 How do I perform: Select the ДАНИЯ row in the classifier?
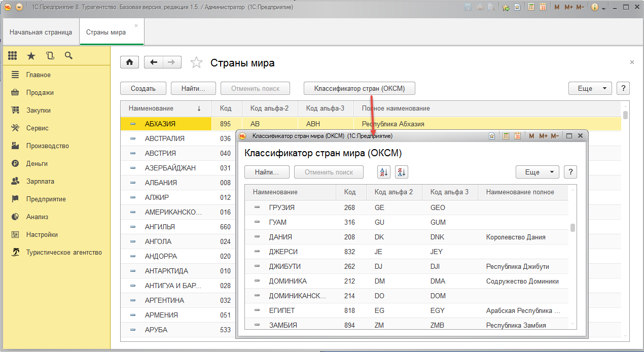(x=280, y=237)
